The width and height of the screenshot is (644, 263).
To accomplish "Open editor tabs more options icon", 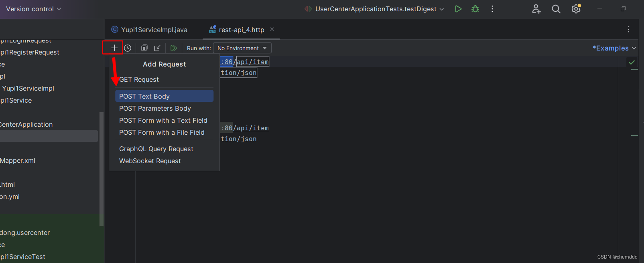I will click(x=629, y=29).
